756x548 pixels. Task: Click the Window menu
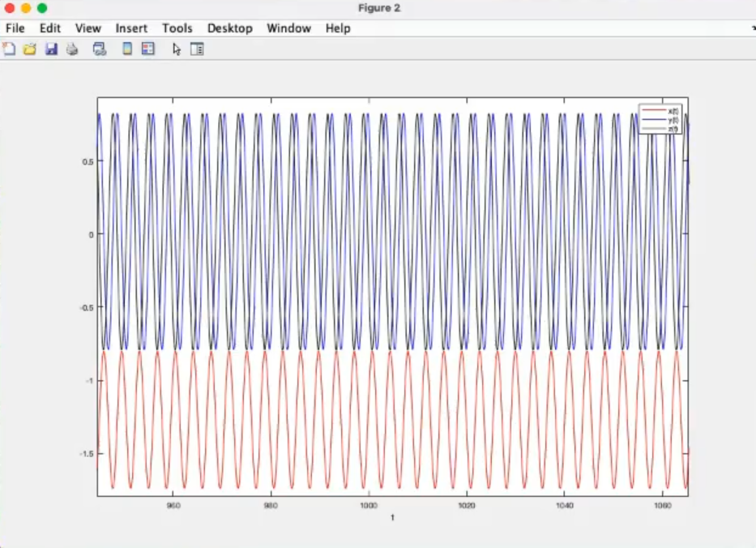(288, 28)
